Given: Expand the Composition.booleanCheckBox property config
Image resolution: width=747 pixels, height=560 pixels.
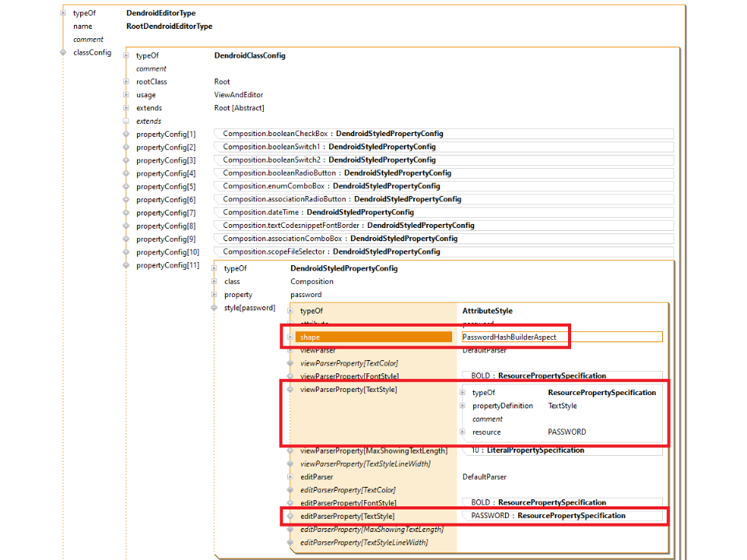Looking at the screenshot, I should point(332,134).
